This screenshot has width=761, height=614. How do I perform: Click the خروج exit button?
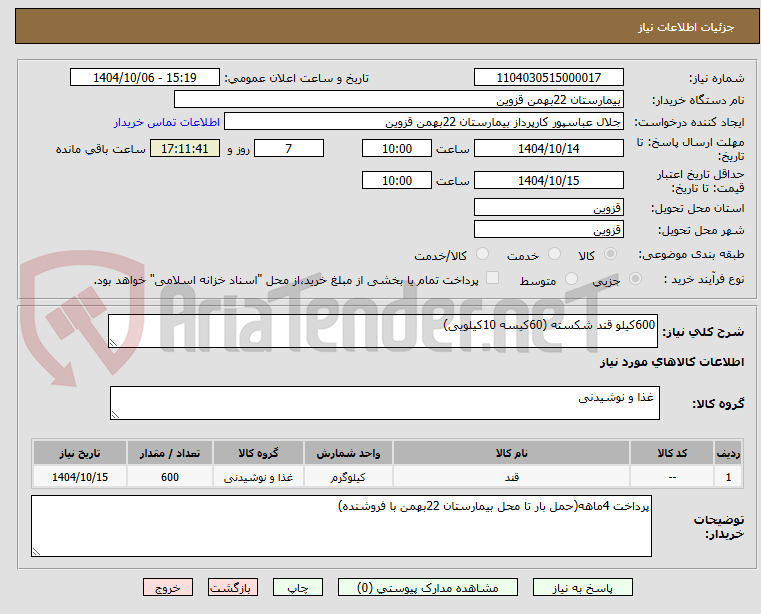point(167,587)
